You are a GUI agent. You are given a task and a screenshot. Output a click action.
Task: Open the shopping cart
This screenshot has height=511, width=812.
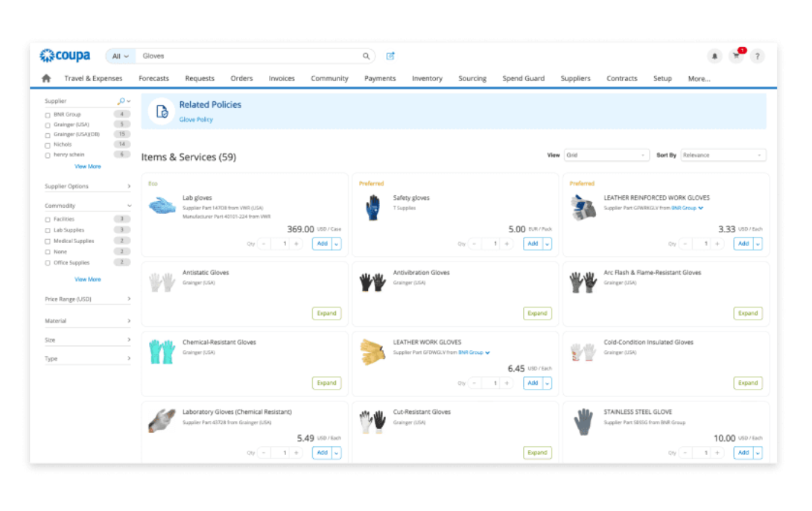(x=736, y=56)
